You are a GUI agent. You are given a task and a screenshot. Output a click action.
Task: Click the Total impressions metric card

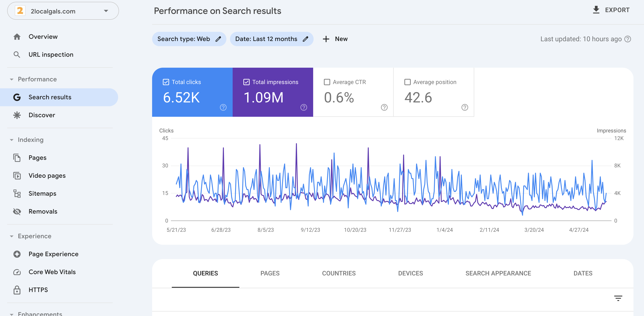pyautogui.click(x=272, y=92)
